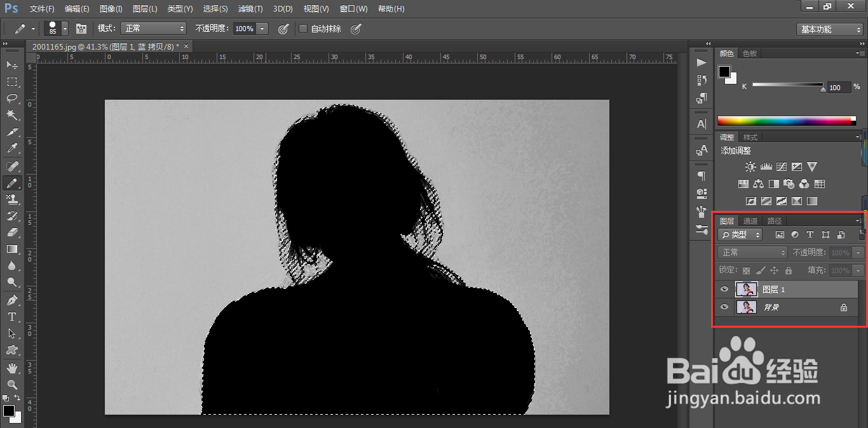
Task: Select the Hand tool
Action: coord(12,368)
